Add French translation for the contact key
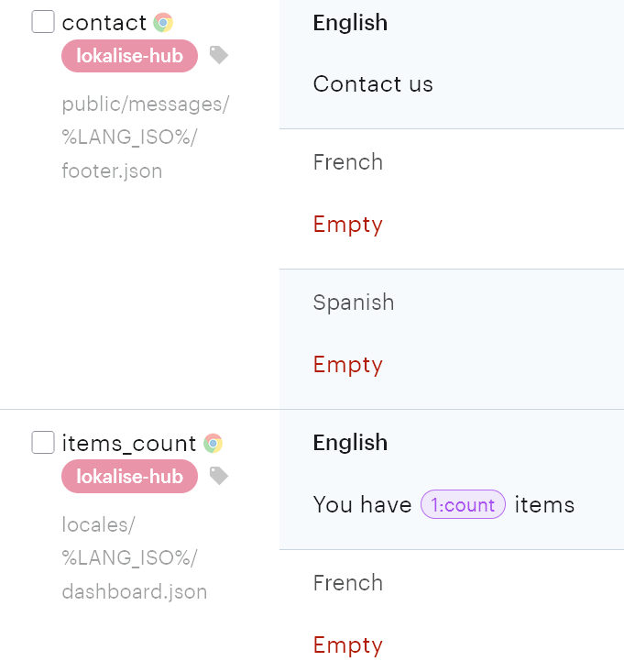Image resolution: width=624 pixels, height=672 pixels. pyautogui.click(x=347, y=225)
